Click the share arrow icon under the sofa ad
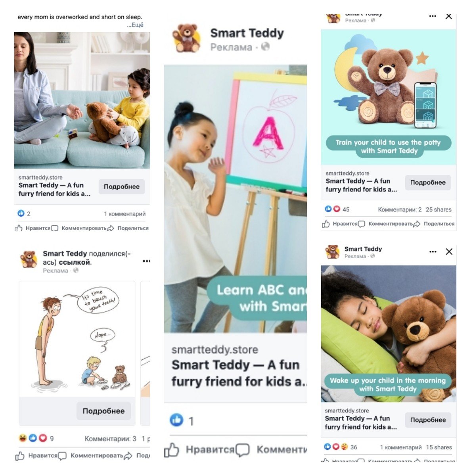Screen dimensions: 471x476 (x=111, y=228)
